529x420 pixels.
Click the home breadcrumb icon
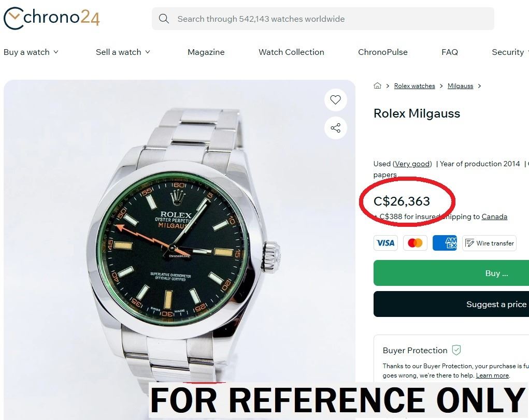377,86
